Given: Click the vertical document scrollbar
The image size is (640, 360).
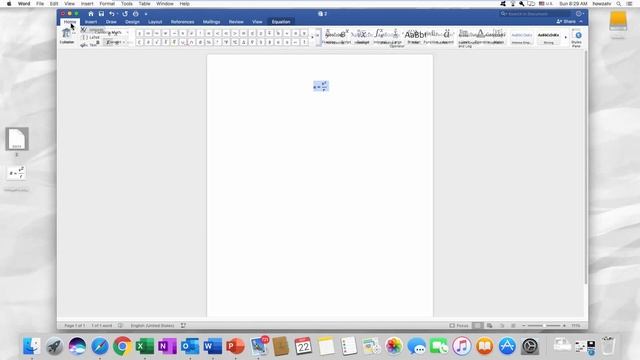Looking at the screenshot, I should tap(586, 167).
